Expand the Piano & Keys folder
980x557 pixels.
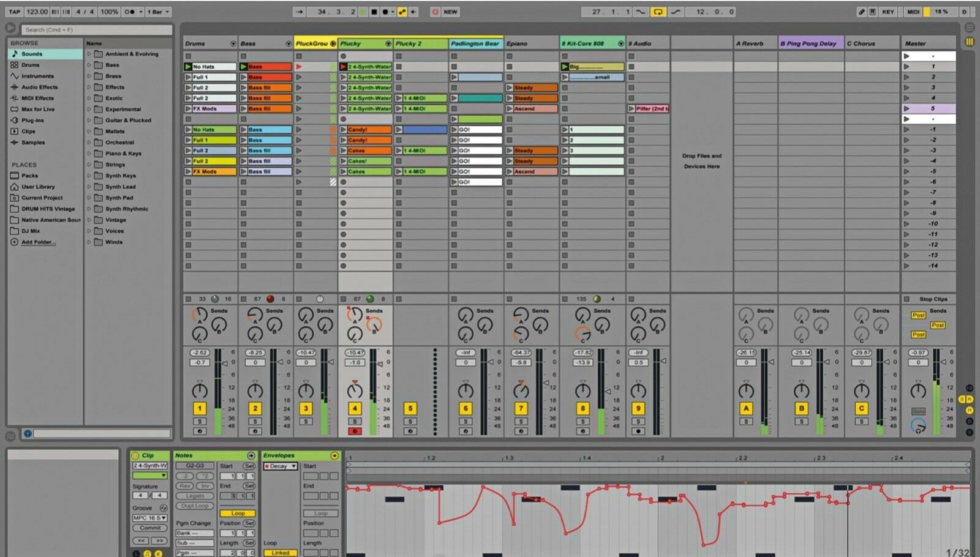[x=89, y=154]
